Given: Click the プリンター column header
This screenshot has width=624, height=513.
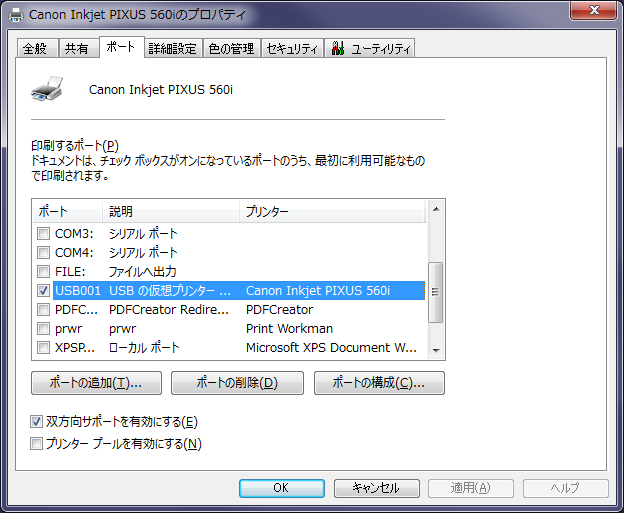Looking at the screenshot, I should (333, 211).
